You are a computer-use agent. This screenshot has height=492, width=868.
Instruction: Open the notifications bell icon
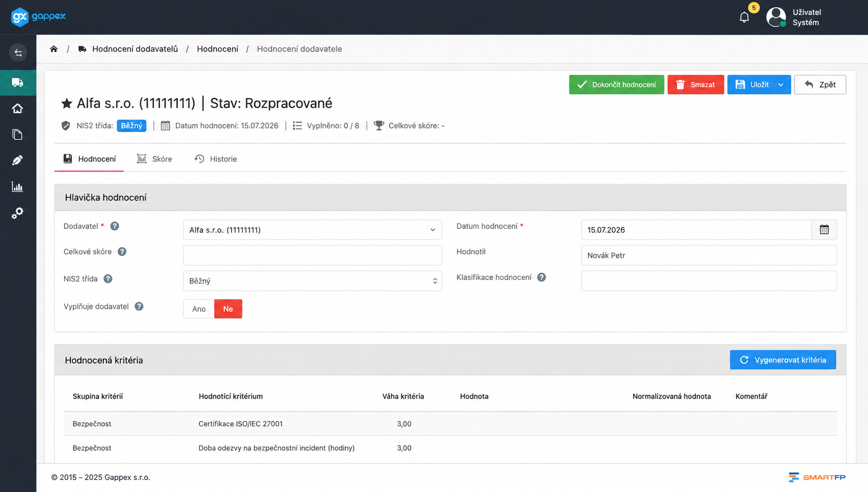[744, 17]
